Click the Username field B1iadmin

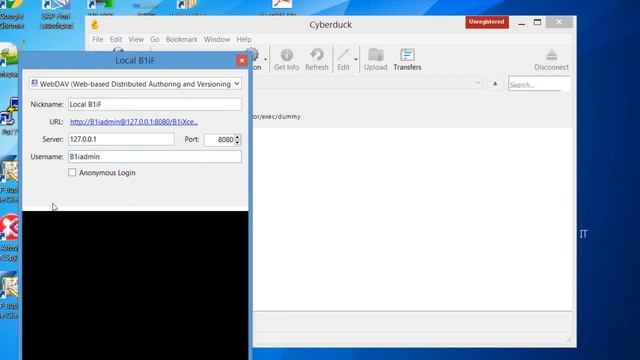point(155,156)
